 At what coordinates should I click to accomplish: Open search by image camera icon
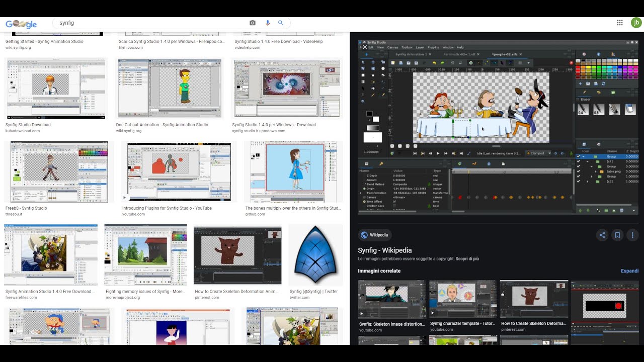tap(253, 23)
